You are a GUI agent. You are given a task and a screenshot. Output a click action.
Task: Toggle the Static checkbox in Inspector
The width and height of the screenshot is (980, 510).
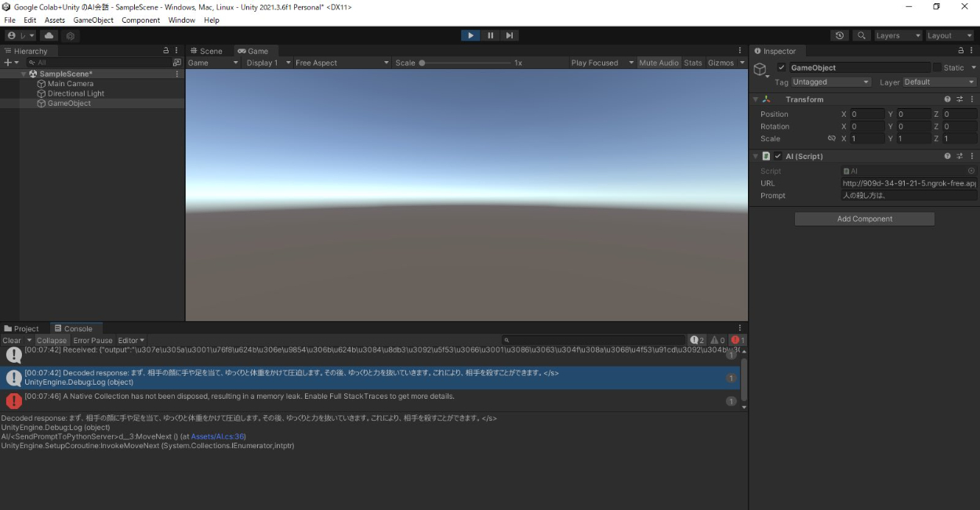(937, 68)
